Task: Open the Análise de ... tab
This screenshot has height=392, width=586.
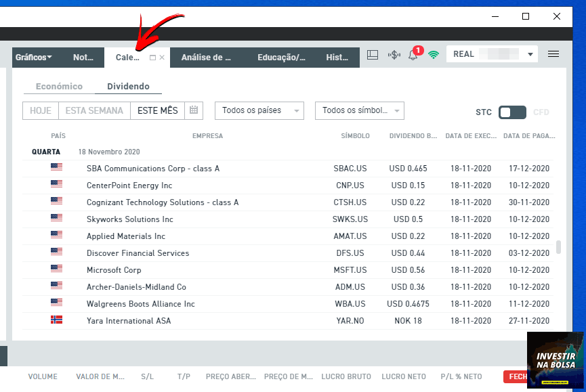Action: click(x=206, y=58)
